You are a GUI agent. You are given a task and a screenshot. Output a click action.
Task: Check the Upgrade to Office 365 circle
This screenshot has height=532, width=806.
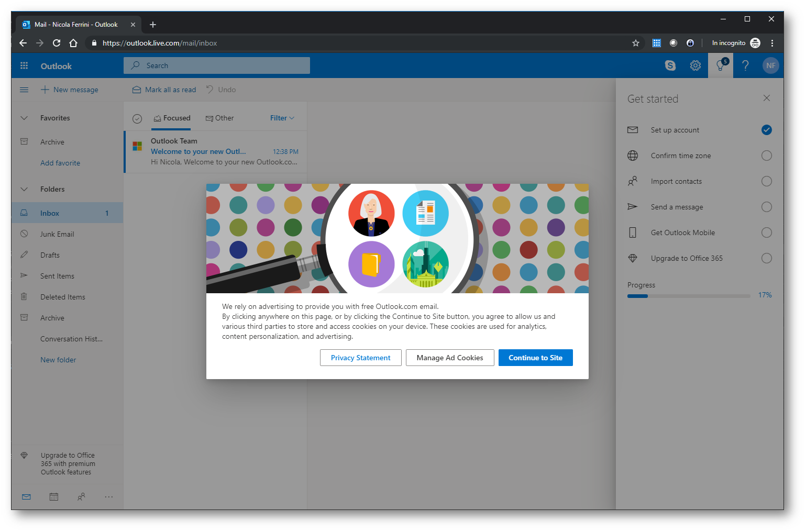[767, 258]
